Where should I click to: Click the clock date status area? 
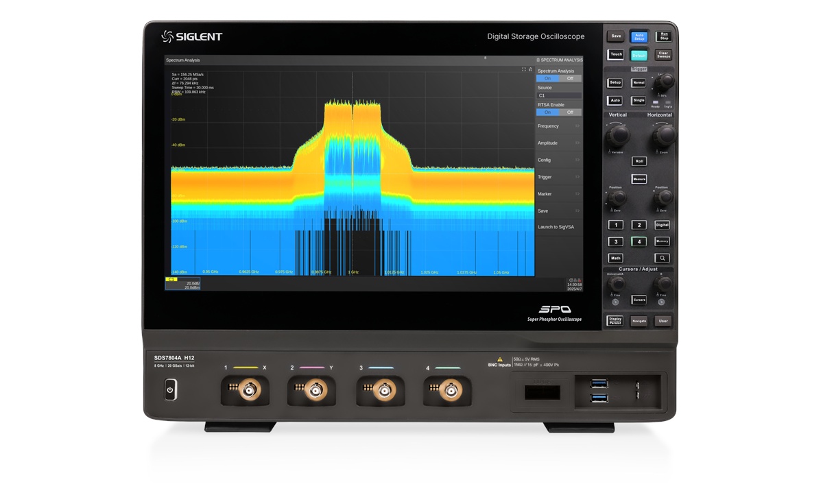click(x=575, y=285)
